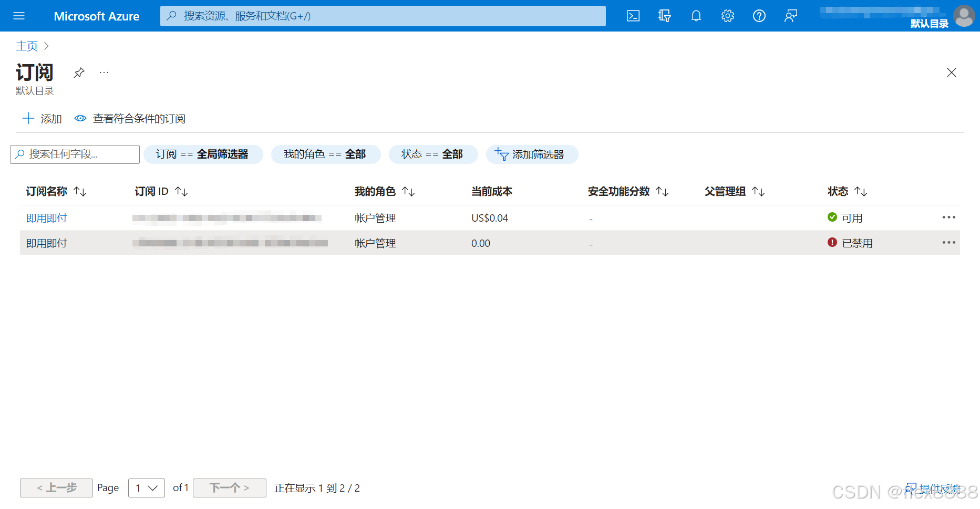Open the 订阅 == 全局筛选器 filter pill
Image resolution: width=980 pixels, height=509 pixels.
tap(203, 154)
